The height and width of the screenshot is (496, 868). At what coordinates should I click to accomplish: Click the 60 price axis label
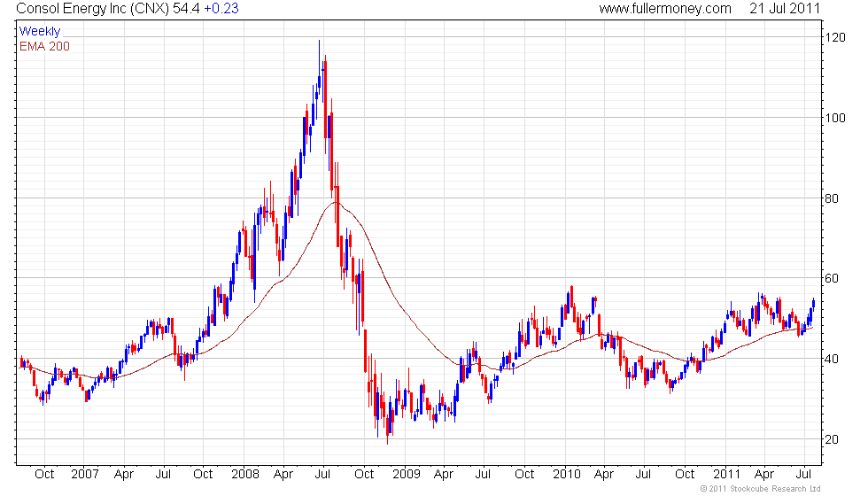pyautogui.click(x=832, y=278)
